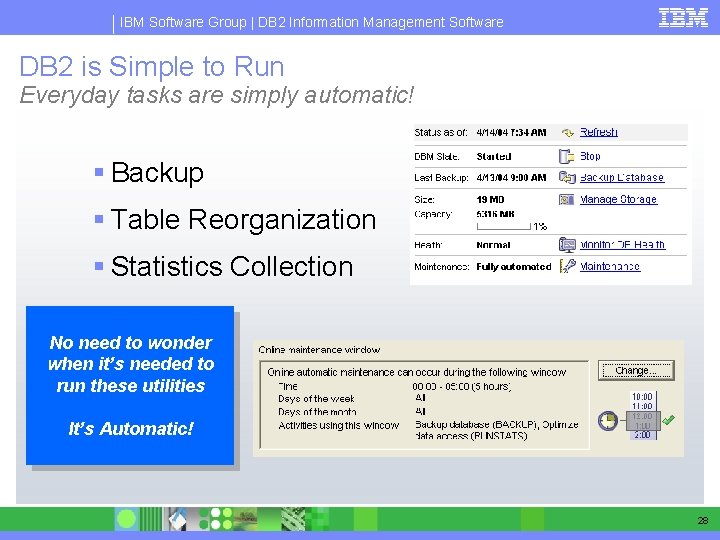Click the Manage Storage icon

click(x=566, y=199)
